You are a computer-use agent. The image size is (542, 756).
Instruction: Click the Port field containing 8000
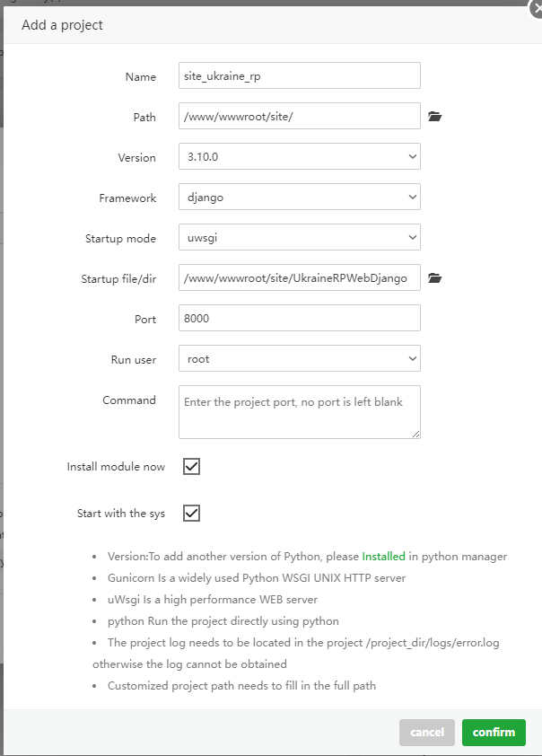tap(299, 319)
